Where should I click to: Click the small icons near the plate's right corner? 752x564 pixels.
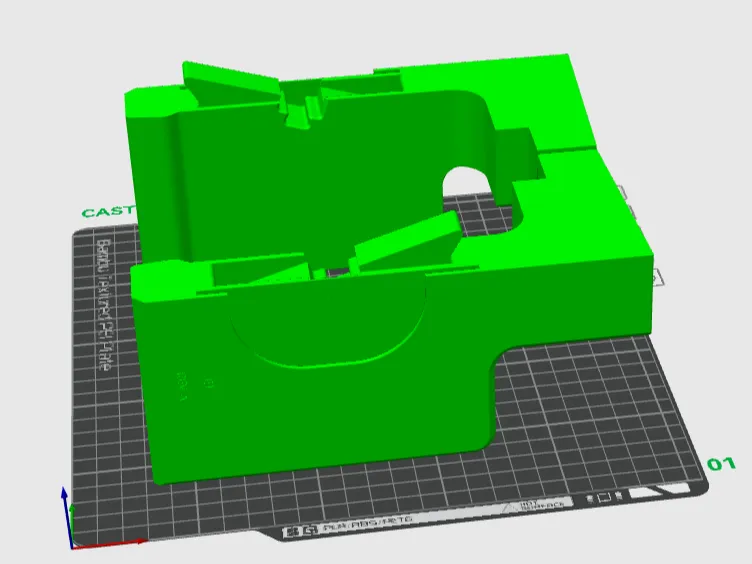click(x=604, y=497)
